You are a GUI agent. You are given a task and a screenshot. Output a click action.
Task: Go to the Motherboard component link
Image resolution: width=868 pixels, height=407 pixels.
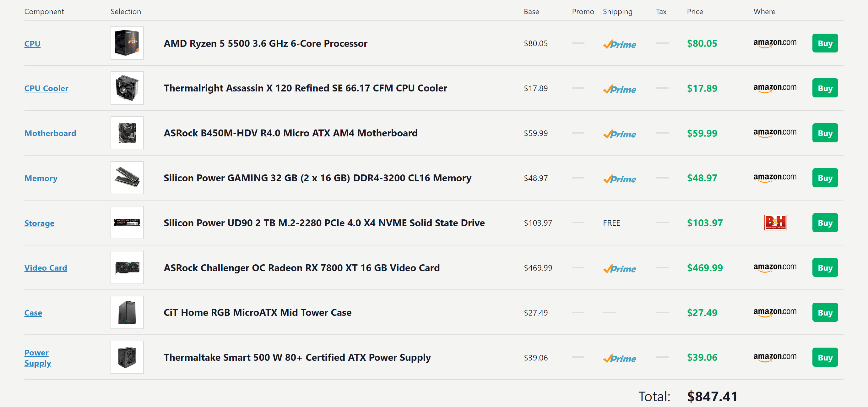click(50, 133)
